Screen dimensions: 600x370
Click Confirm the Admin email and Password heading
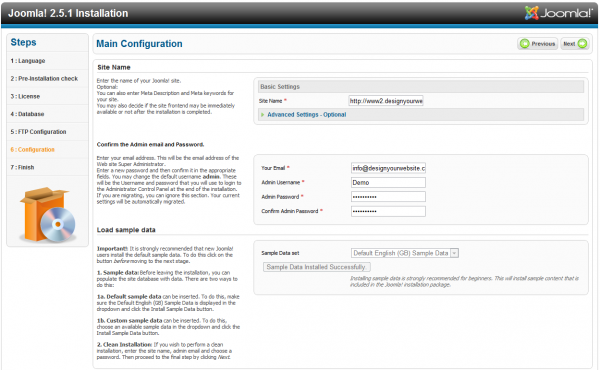(150, 144)
